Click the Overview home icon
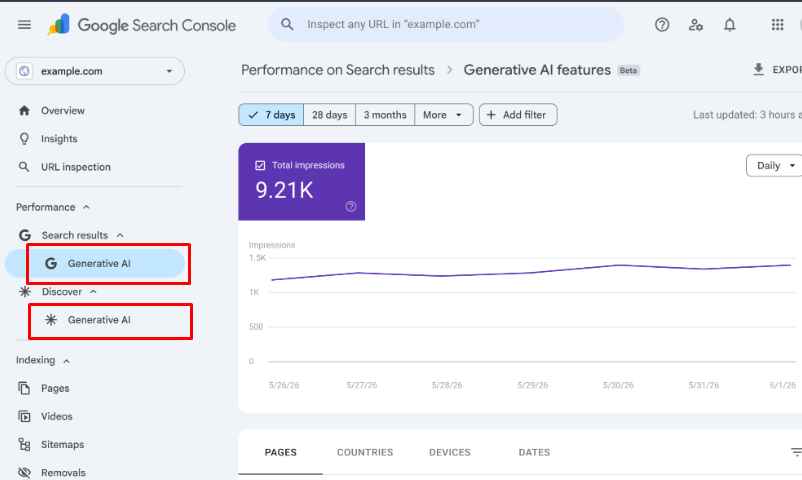The width and height of the screenshot is (802, 480). click(x=24, y=111)
